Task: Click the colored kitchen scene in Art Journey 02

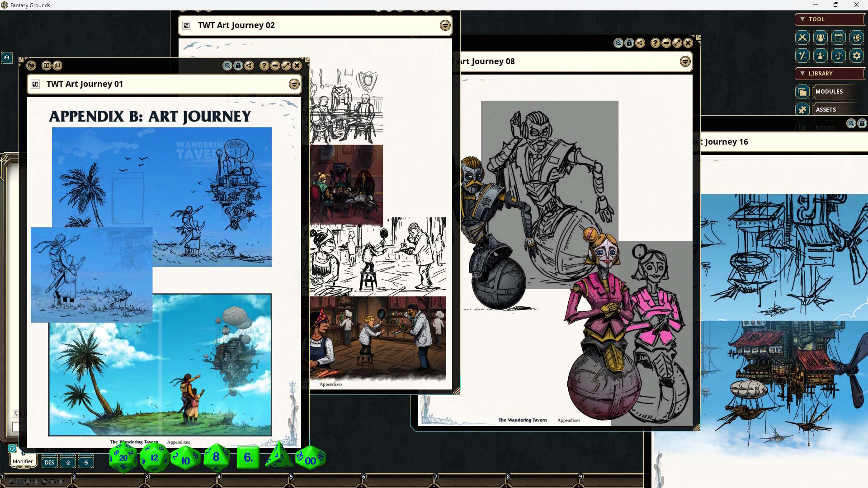Action: point(378,338)
